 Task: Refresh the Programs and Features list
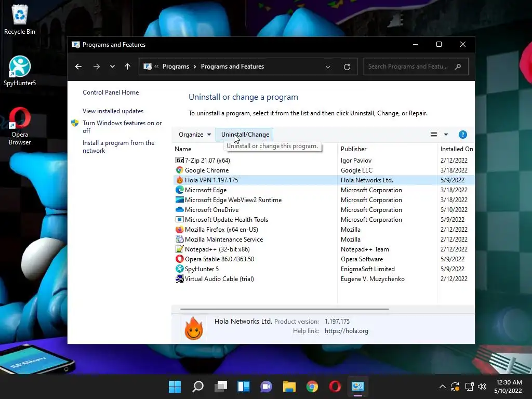[347, 67]
